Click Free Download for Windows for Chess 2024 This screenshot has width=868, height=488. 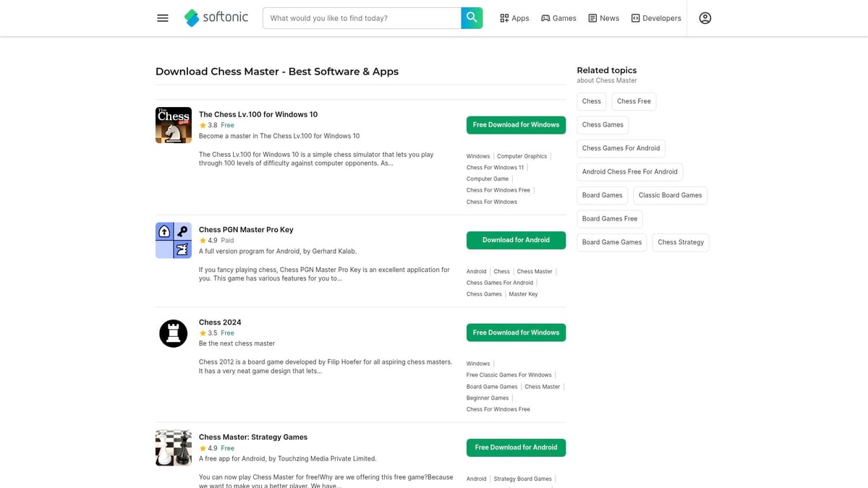pyautogui.click(x=516, y=332)
